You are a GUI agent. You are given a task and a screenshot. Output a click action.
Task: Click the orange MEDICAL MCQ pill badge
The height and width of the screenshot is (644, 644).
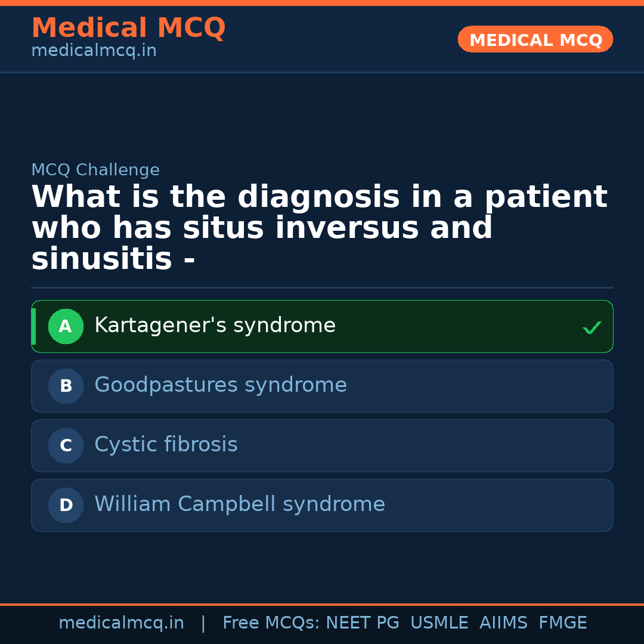(x=535, y=39)
